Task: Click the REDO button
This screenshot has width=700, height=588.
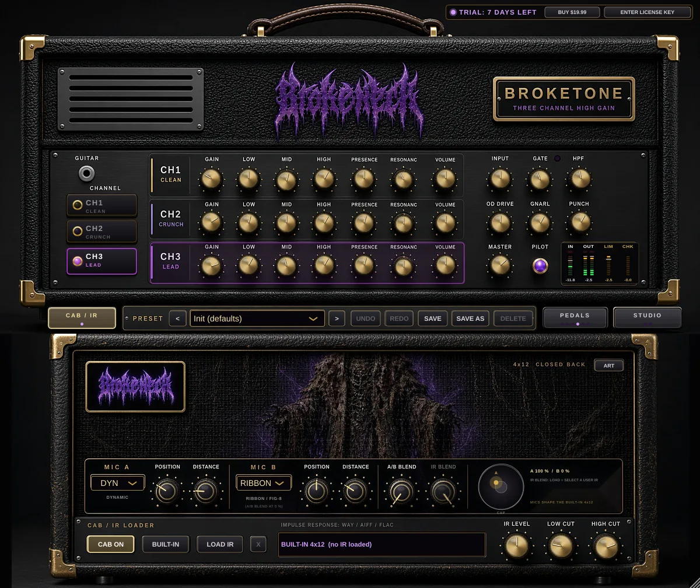Action: point(400,318)
